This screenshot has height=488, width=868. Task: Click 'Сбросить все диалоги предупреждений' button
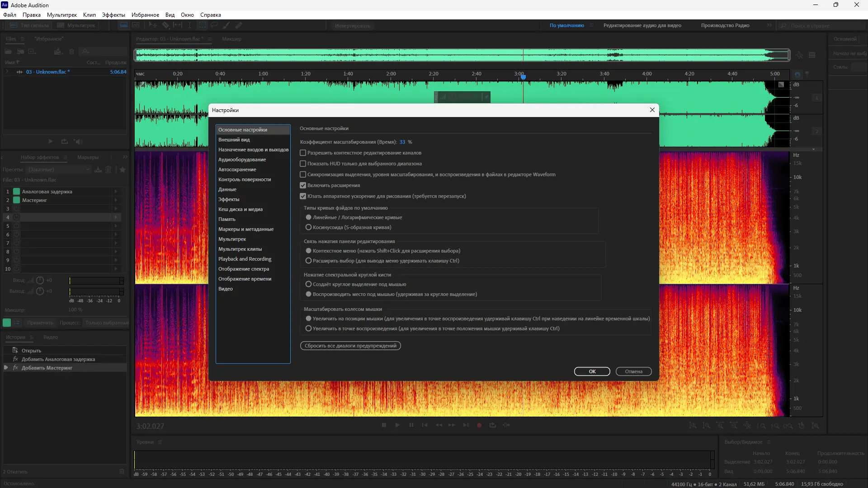(x=350, y=346)
